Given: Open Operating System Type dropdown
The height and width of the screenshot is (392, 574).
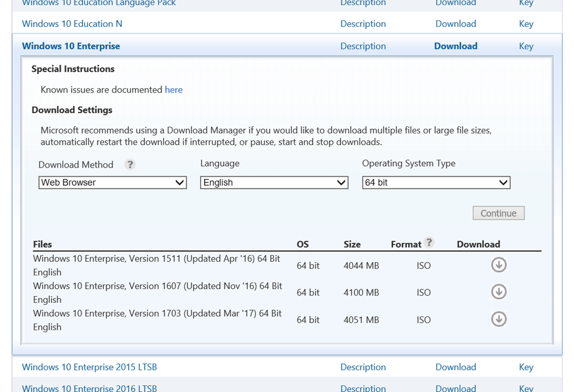Looking at the screenshot, I should tap(436, 183).
